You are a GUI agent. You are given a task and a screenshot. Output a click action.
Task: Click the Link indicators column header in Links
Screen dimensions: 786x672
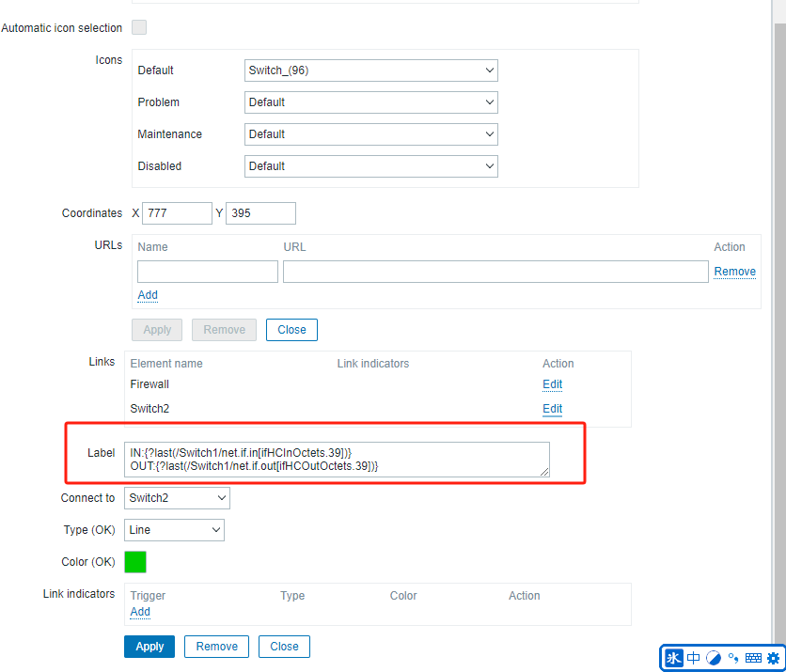pos(373,364)
